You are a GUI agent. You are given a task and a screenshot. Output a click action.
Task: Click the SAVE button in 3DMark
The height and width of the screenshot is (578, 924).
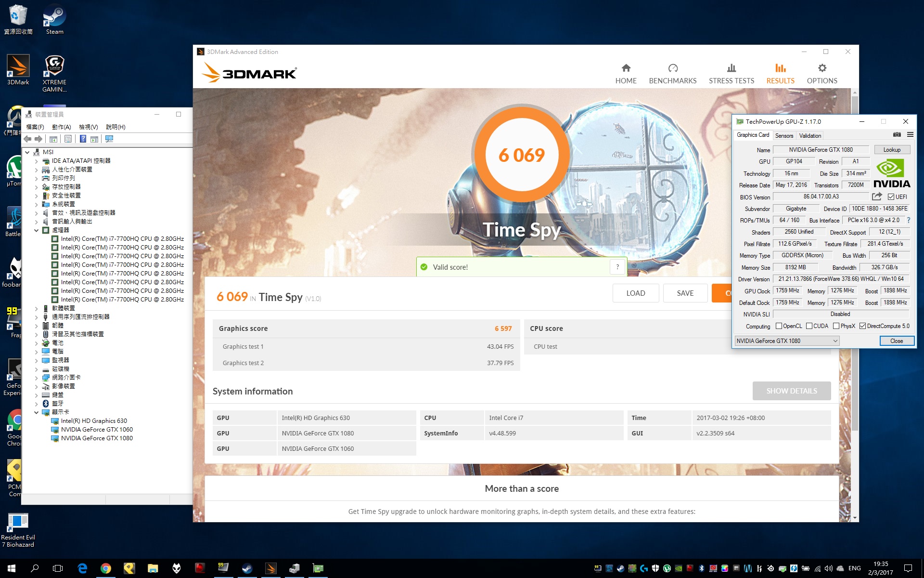[x=685, y=293]
